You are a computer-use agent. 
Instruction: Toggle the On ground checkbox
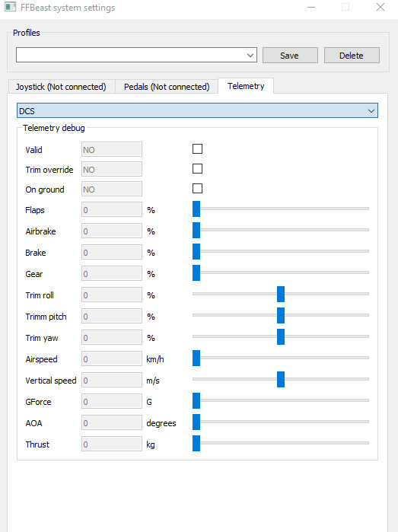197,188
